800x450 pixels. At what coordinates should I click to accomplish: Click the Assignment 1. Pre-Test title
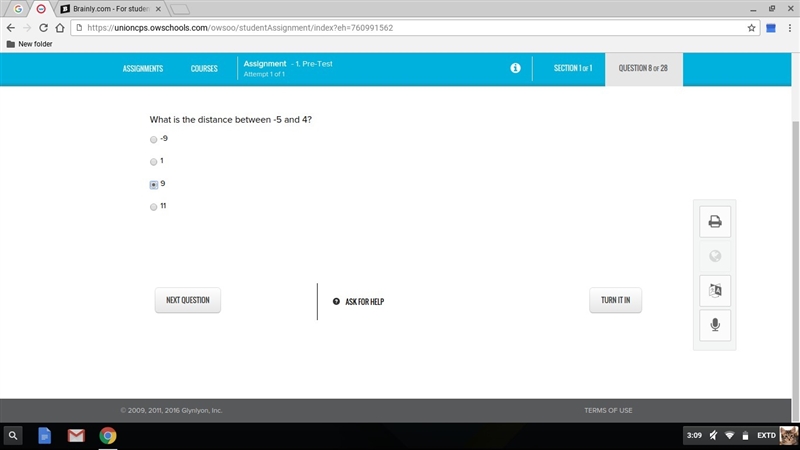(x=288, y=64)
